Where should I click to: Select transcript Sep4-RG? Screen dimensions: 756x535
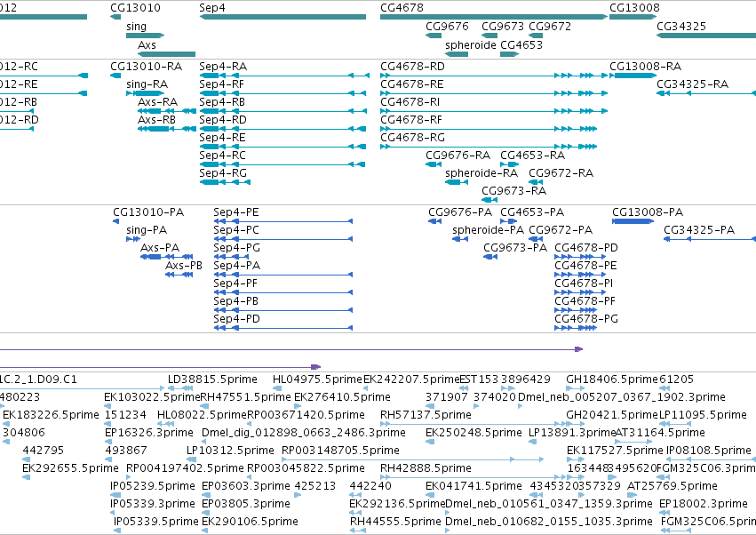225,182
